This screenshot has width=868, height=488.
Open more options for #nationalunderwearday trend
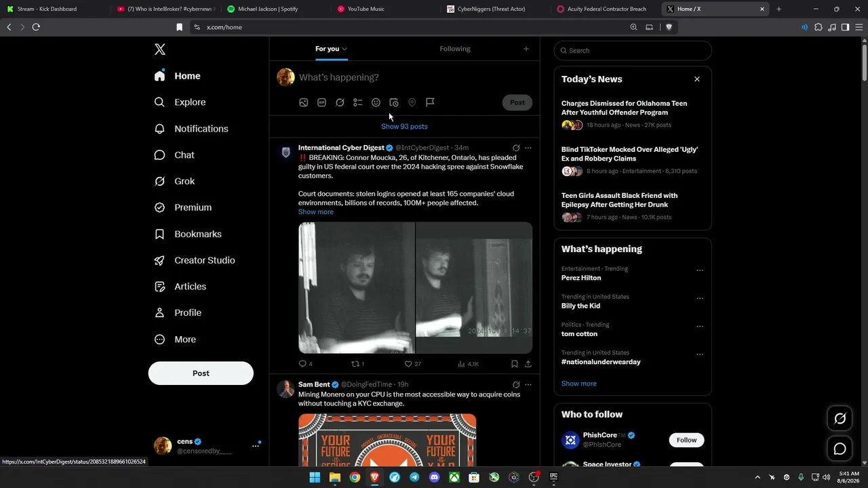[x=700, y=354]
